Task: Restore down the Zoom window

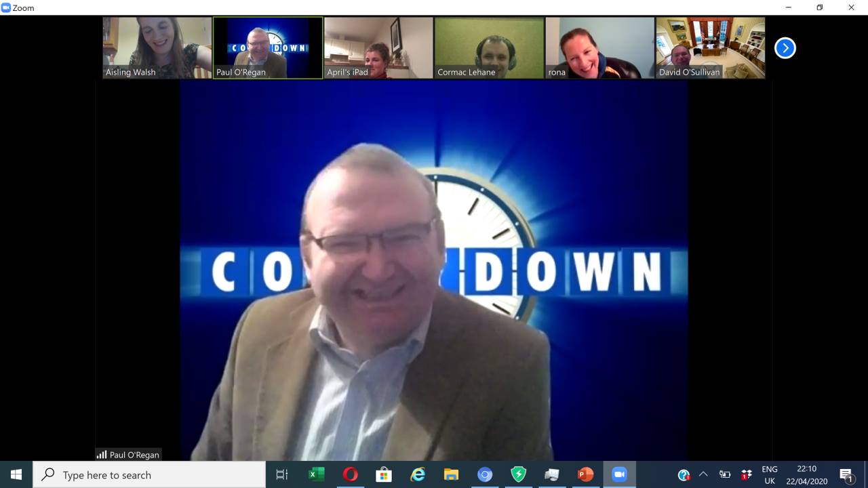Action: [820, 7]
